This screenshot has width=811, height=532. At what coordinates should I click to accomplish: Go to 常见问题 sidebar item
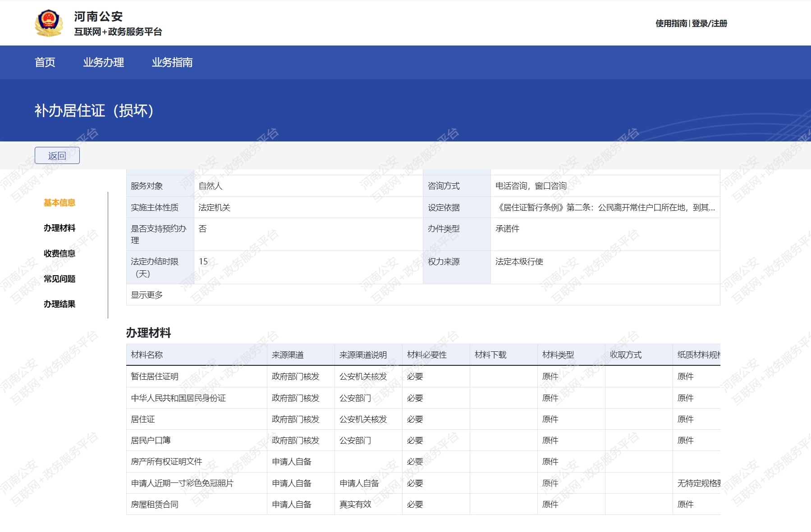tap(60, 279)
